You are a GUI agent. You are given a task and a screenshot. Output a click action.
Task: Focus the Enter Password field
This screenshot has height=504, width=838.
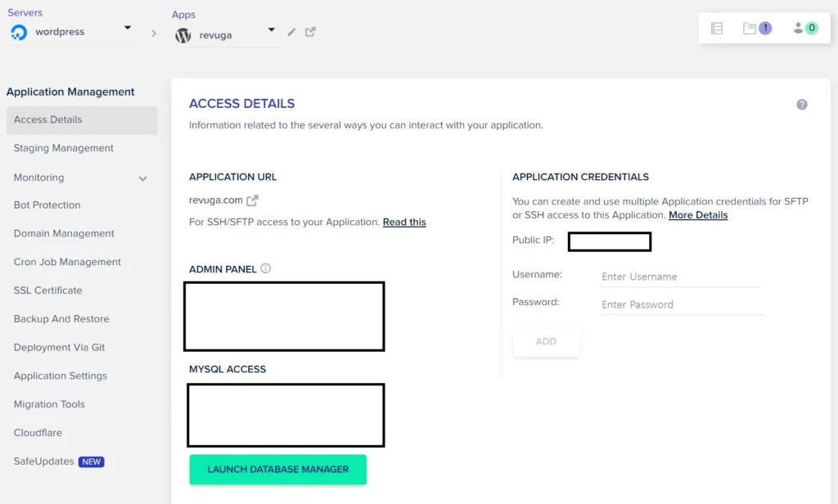682,304
